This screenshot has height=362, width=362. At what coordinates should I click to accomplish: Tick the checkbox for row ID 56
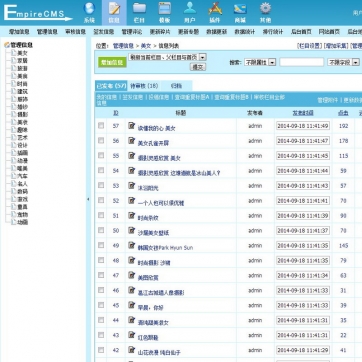(x=101, y=141)
